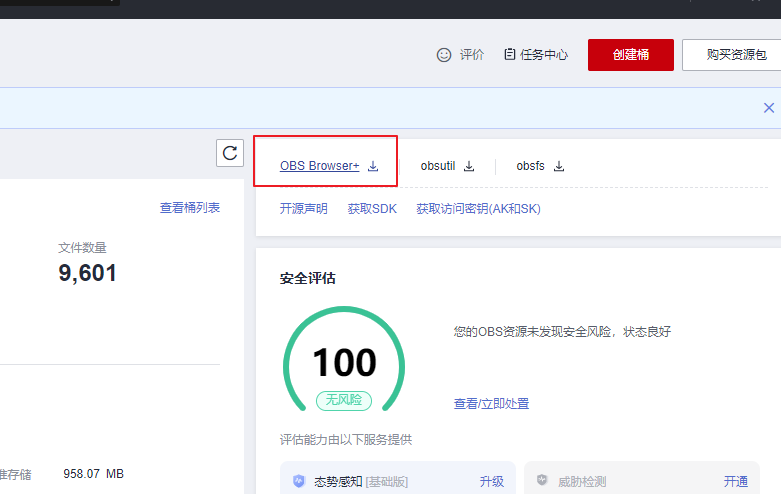This screenshot has height=494, width=781.
Task: Click the smiley face feedback icon
Action: (x=444, y=55)
